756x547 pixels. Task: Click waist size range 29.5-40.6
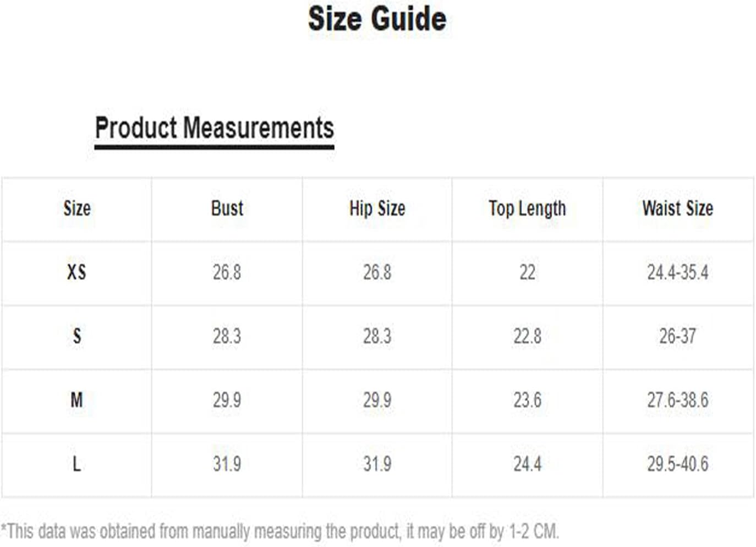coord(677,463)
